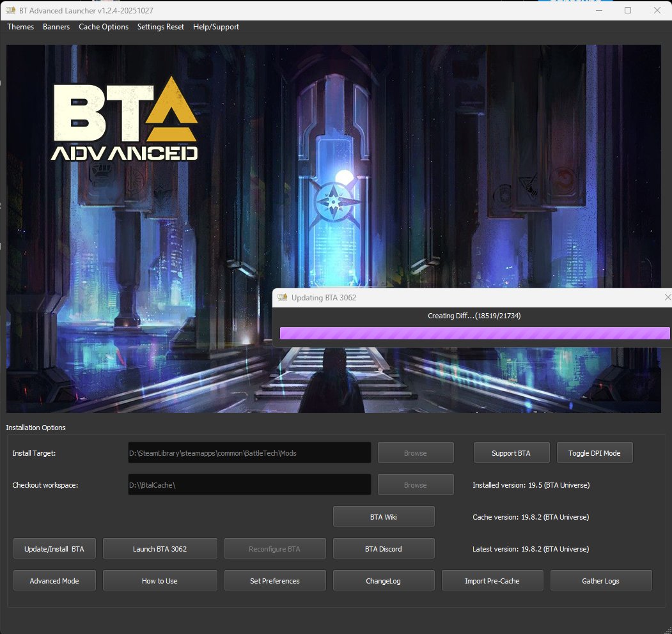
Task: Click the 'Cache version: 19.8.2 (BTA Universe)' text
Action: tap(531, 517)
